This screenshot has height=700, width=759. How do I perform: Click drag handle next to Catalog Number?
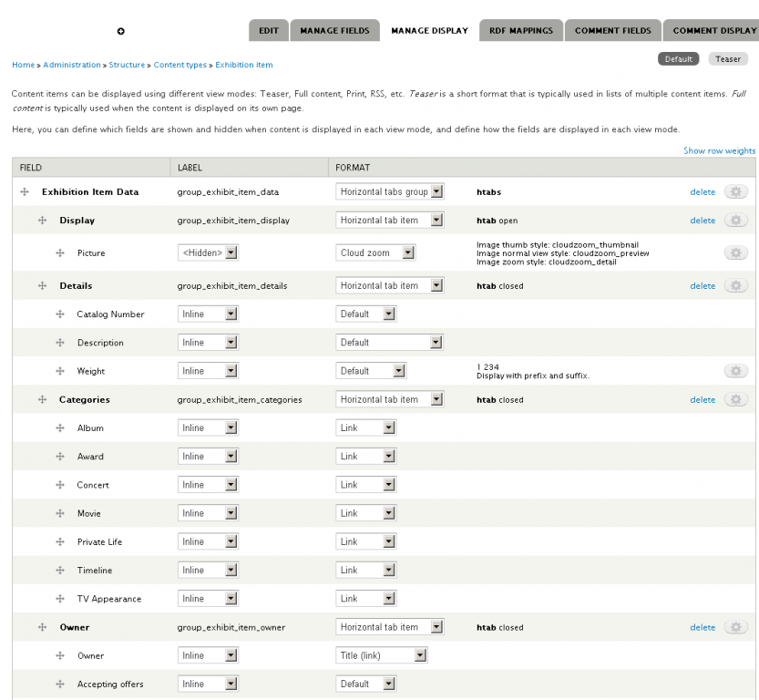60,314
